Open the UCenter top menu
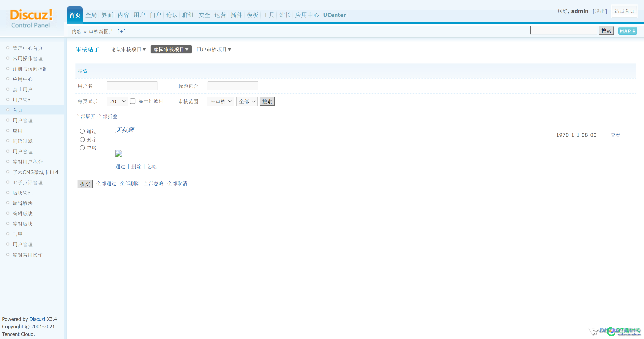Screen dimensions: 644x339 pos(334,15)
